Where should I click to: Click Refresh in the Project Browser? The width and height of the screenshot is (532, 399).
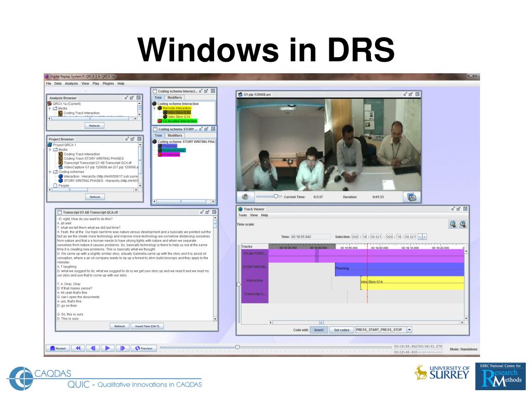(95, 197)
